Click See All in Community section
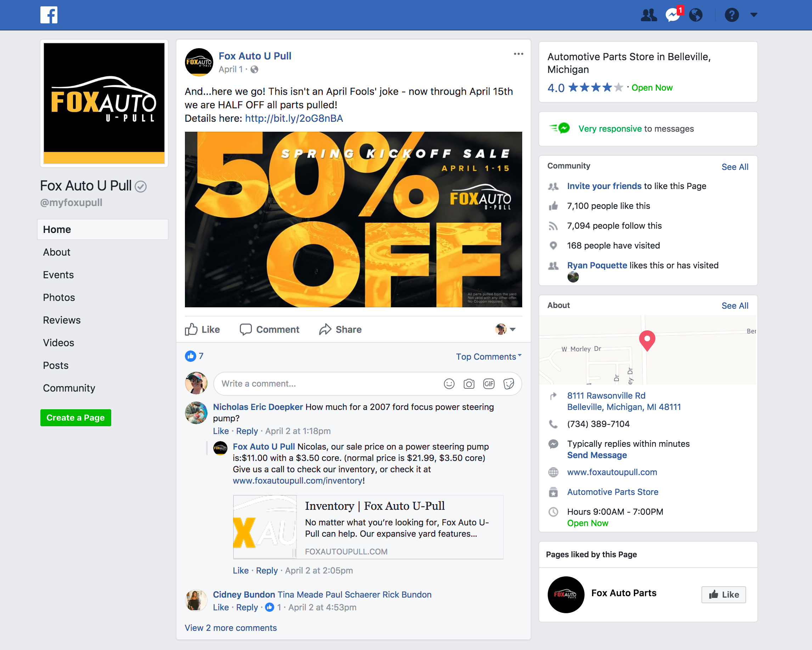Viewport: 812px width, 650px height. tap(735, 167)
